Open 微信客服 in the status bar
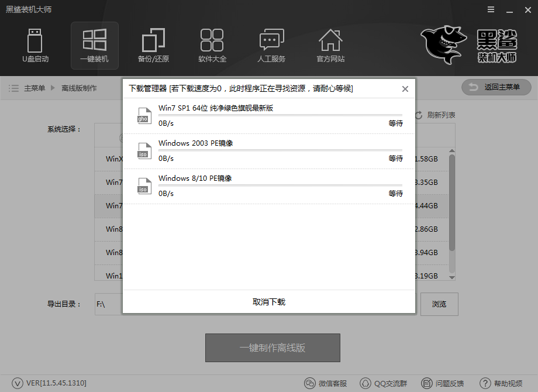This screenshot has width=538, height=392. [326, 383]
